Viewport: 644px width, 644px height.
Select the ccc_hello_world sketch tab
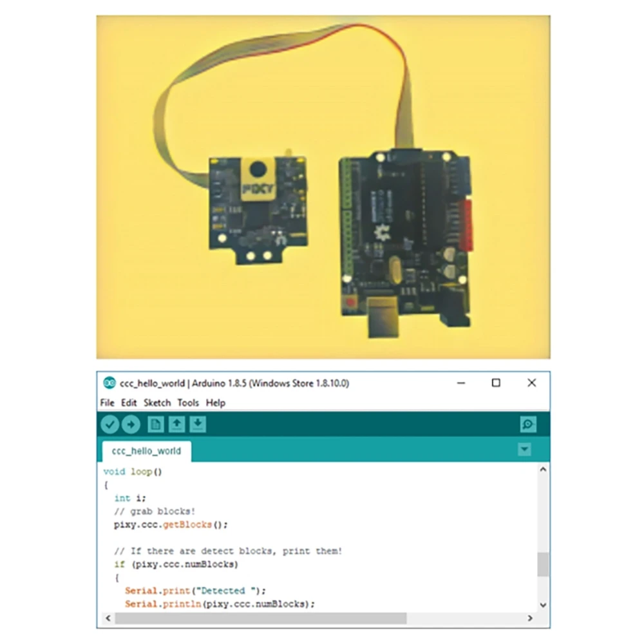tap(147, 451)
